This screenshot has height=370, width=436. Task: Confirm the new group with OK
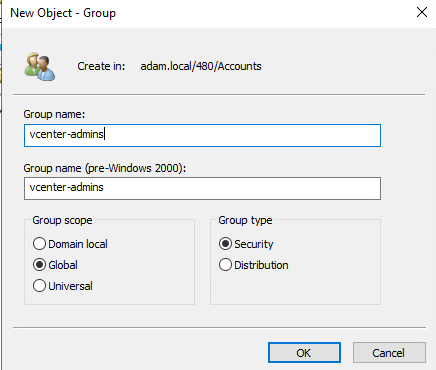coord(304,353)
